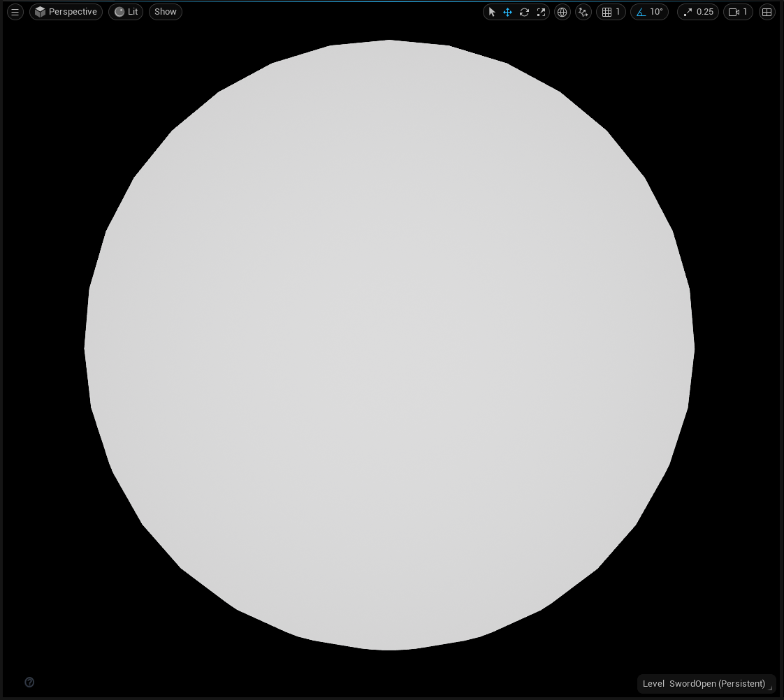Switch to the Rotate tool
Image resolution: width=784 pixels, height=700 pixels.
(x=524, y=12)
